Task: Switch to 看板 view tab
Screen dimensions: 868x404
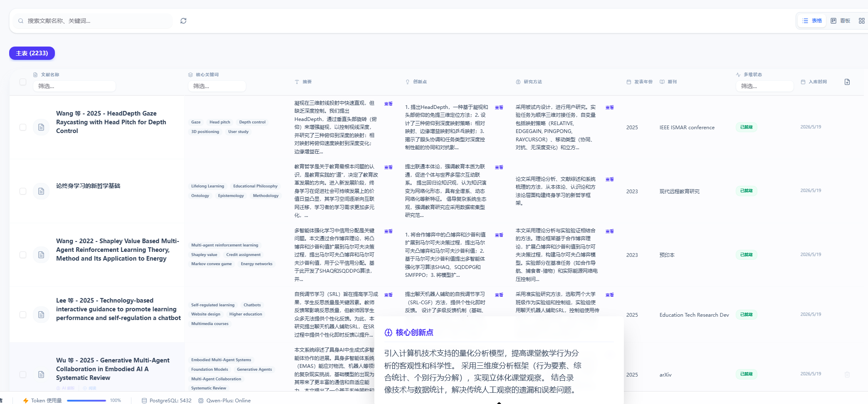Action: (841, 21)
